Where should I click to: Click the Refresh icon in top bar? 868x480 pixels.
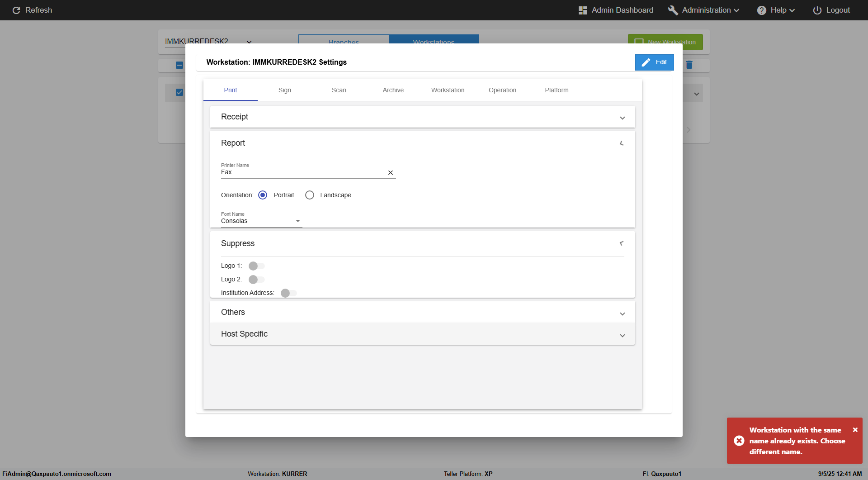coord(16,10)
